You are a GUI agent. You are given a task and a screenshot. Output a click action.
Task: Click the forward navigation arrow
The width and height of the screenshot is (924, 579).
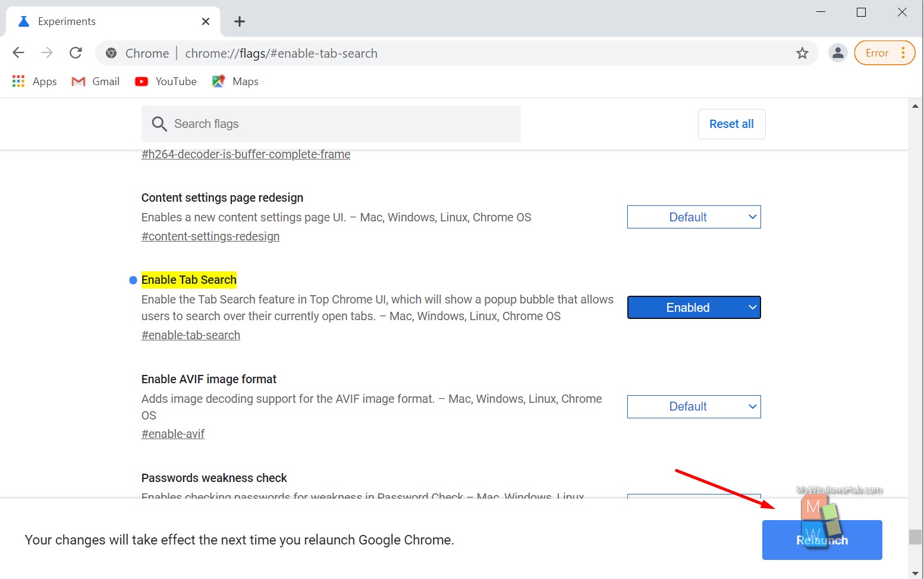47,53
